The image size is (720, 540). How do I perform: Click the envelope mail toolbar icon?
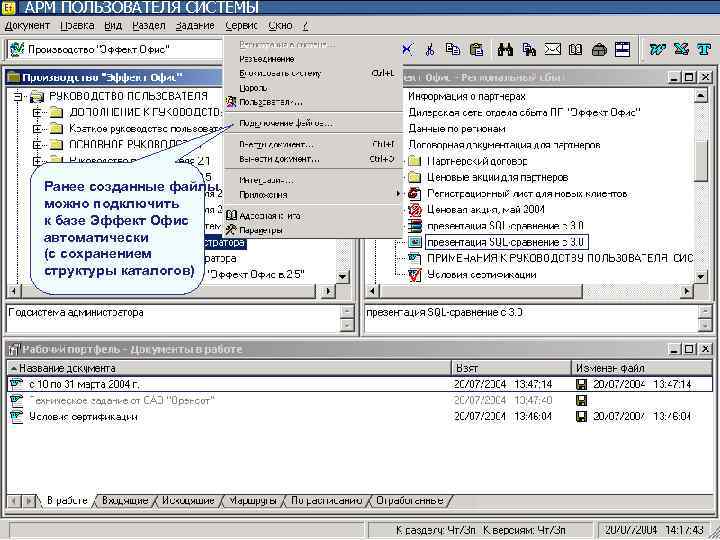(552, 50)
